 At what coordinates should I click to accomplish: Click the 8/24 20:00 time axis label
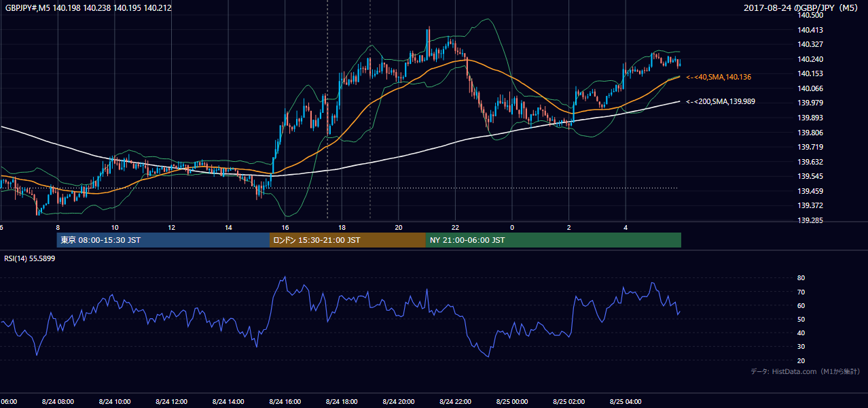399,402
